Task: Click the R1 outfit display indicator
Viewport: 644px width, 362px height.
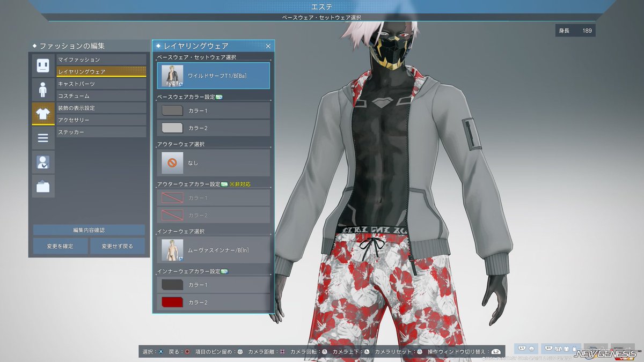Action: [561, 349]
